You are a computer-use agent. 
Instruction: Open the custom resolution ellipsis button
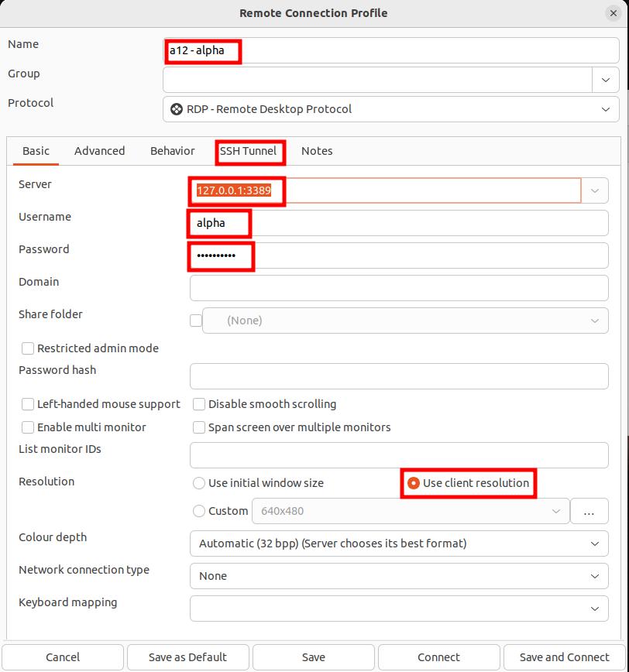tap(589, 511)
